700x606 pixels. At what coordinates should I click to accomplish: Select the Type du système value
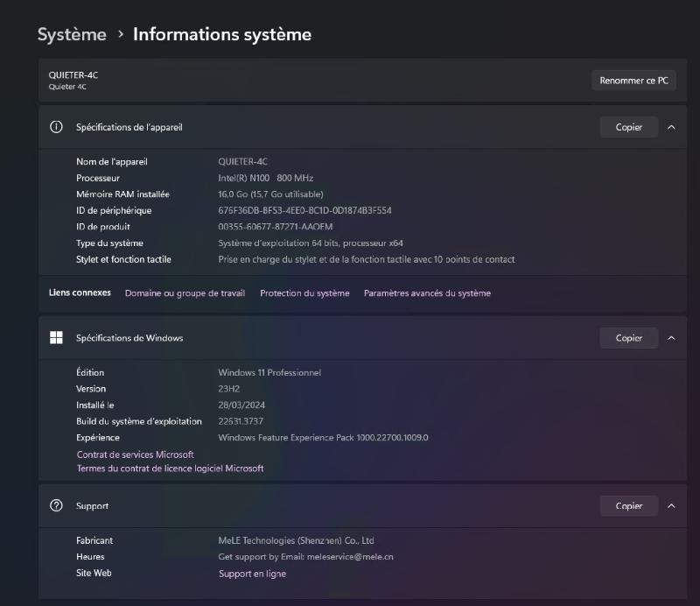click(311, 243)
